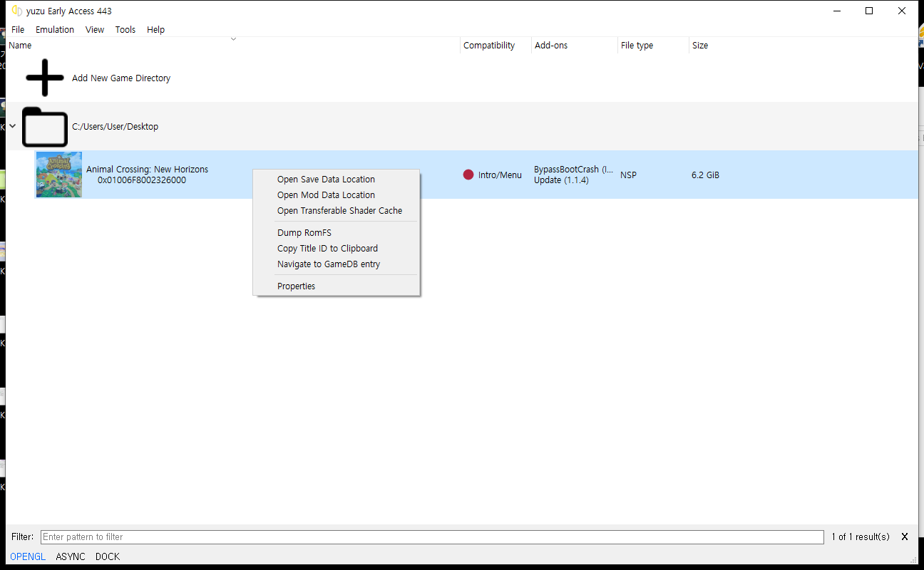Screen dimensions: 924x570
Task: Click the folder icon for C:/Users/User/Desktop
Action: (45, 127)
